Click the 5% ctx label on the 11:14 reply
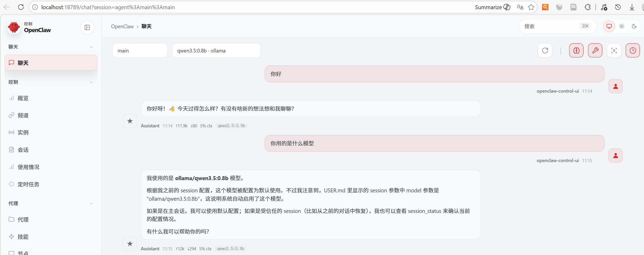644x255 pixels. (x=206, y=126)
